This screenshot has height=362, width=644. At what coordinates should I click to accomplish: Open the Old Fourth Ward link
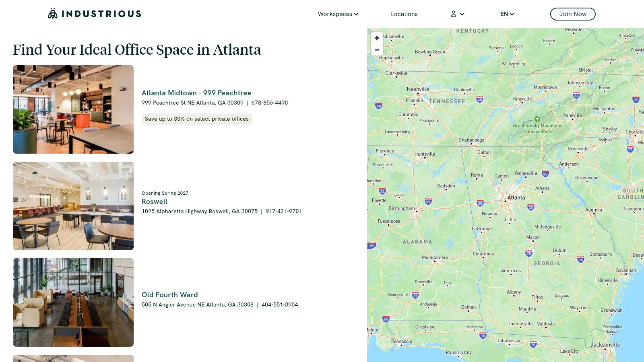pyautogui.click(x=170, y=295)
